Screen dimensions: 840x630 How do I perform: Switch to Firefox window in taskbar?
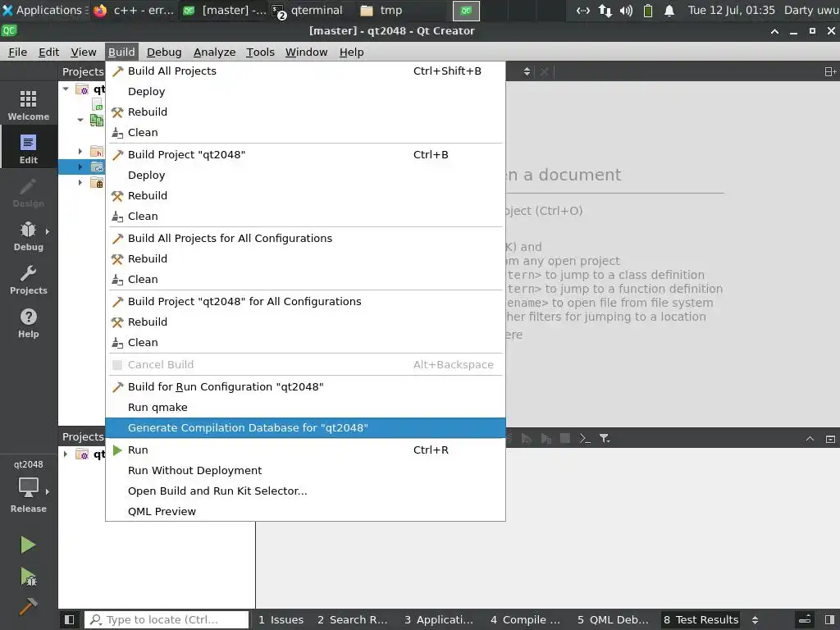coord(134,10)
